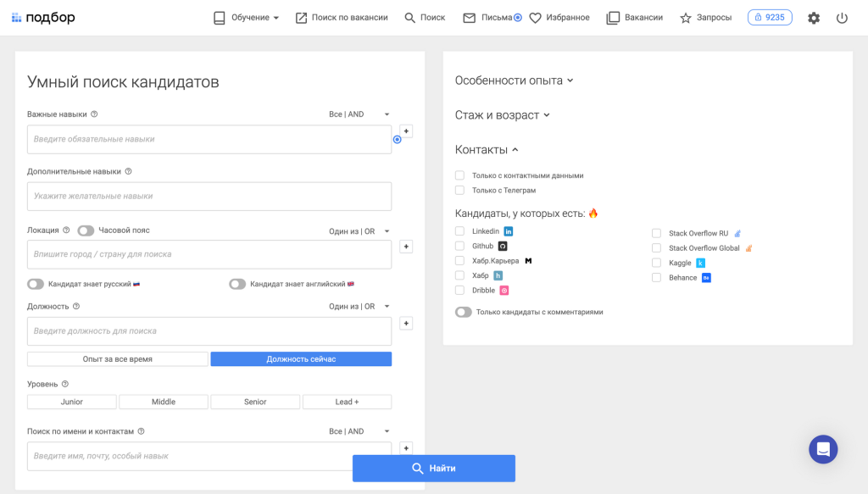Click help icon next to Уровень
The image size is (868, 494).
[x=65, y=384]
